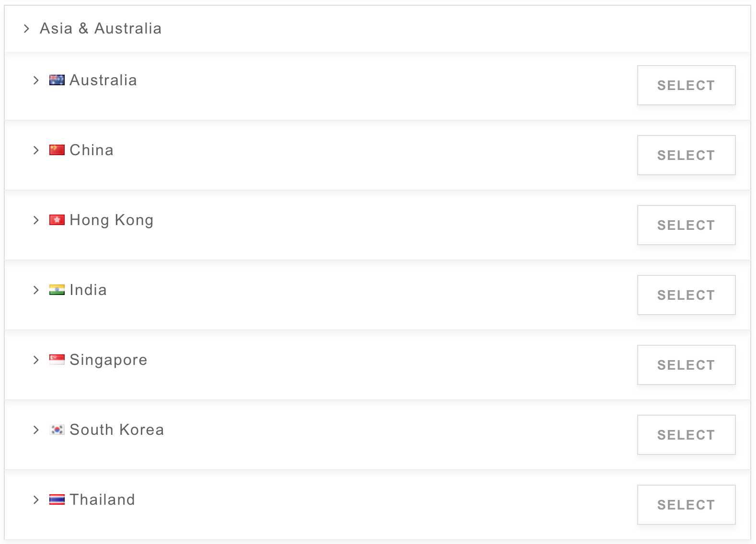Viewport: 756px width, 544px height.
Task: Click the Australia flag icon
Action: pos(57,80)
